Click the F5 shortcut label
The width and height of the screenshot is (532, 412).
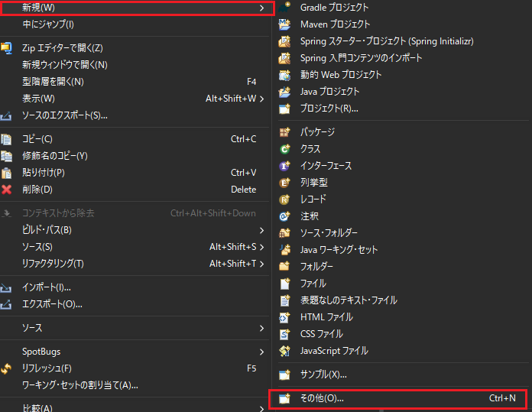(x=251, y=368)
